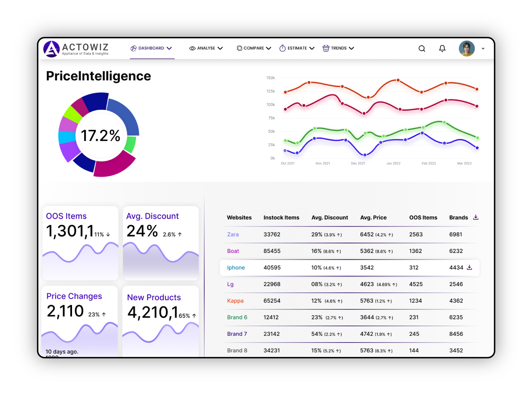Open search with the magnifier icon

[422, 49]
